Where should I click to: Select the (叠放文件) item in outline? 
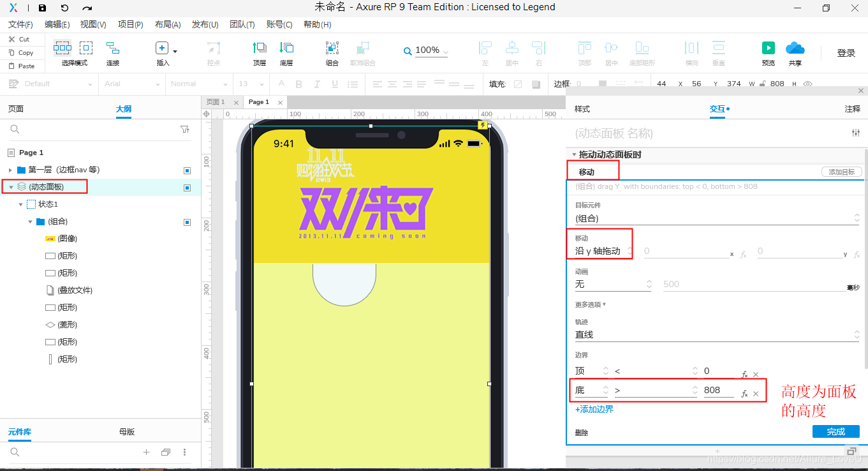tap(75, 290)
